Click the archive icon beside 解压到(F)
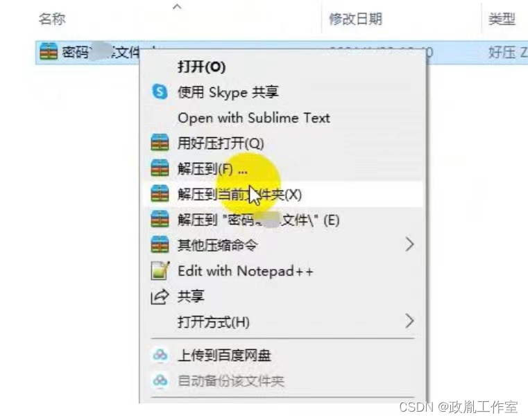The width and height of the screenshot is (528, 420). [160, 168]
